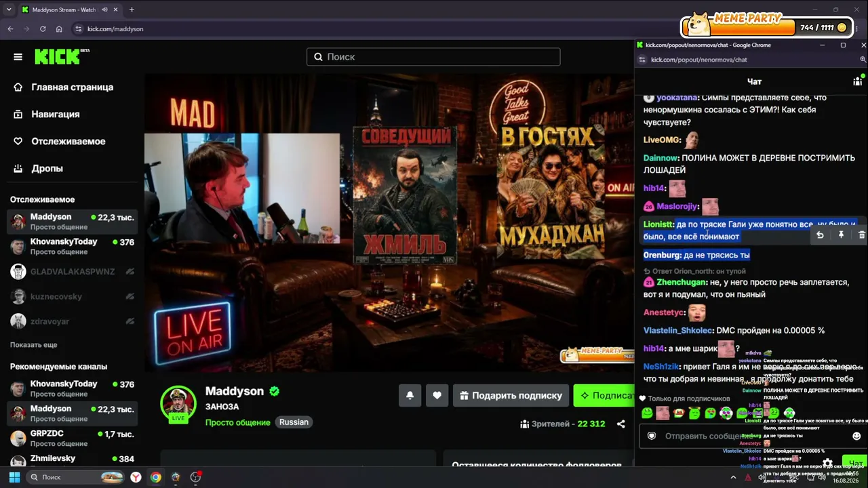This screenshot has width=868, height=488.
Task: Open the Ответ Orion_north reply reference
Action: click(x=694, y=271)
